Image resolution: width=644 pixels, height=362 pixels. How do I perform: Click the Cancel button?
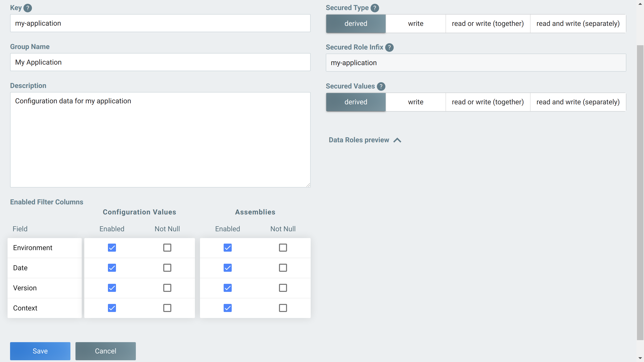pyautogui.click(x=105, y=351)
